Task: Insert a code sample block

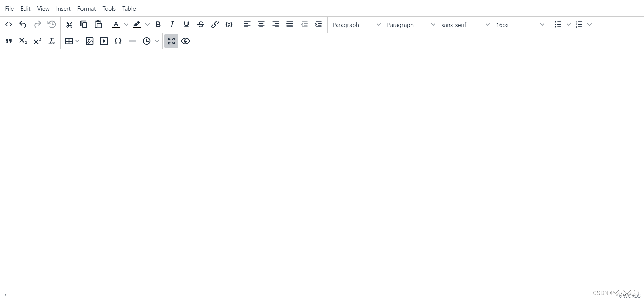Action: 229,24
